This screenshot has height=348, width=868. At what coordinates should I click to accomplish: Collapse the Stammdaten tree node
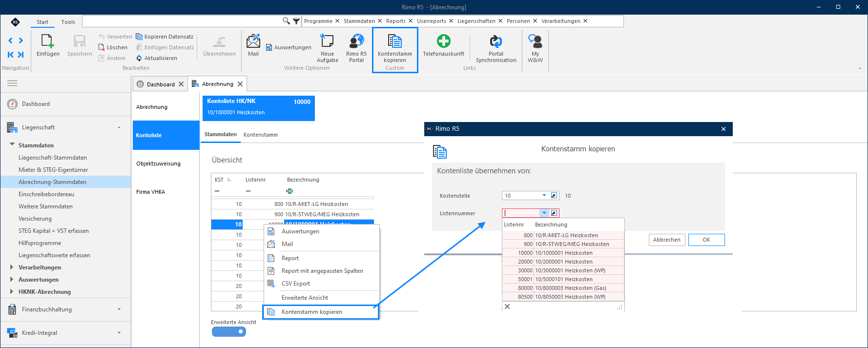point(12,144)
